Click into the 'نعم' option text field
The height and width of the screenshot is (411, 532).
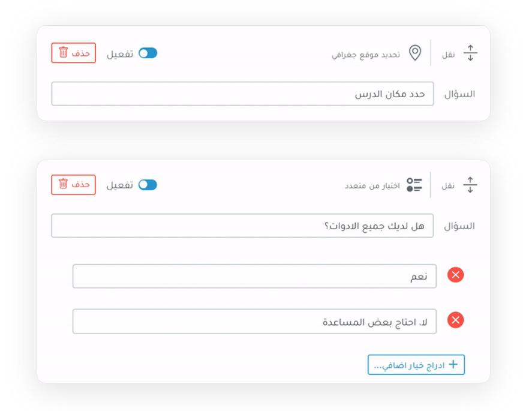(x=254, y=276)
